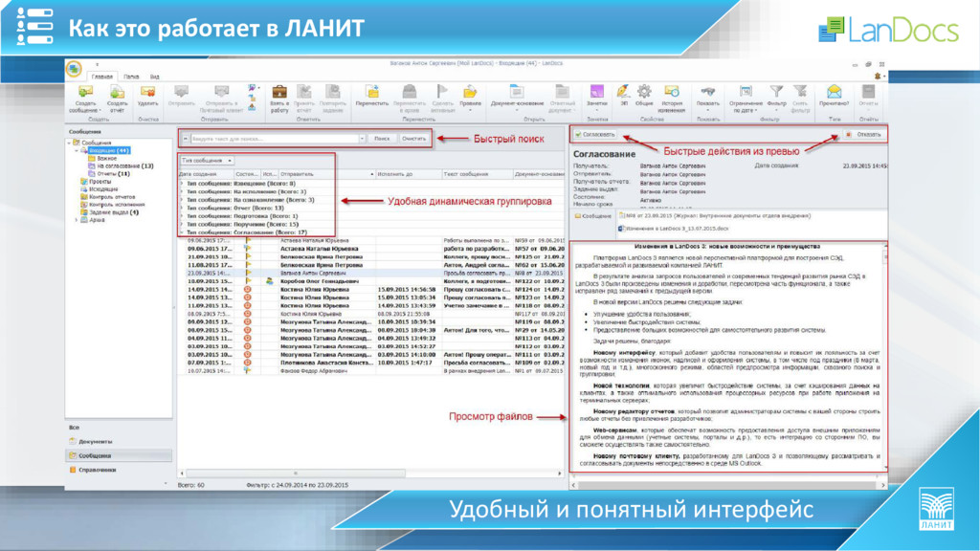Screen dimensions: 980x551
Task: Collapse group Согласование (Всего: 17)
Action: (183, 232)
